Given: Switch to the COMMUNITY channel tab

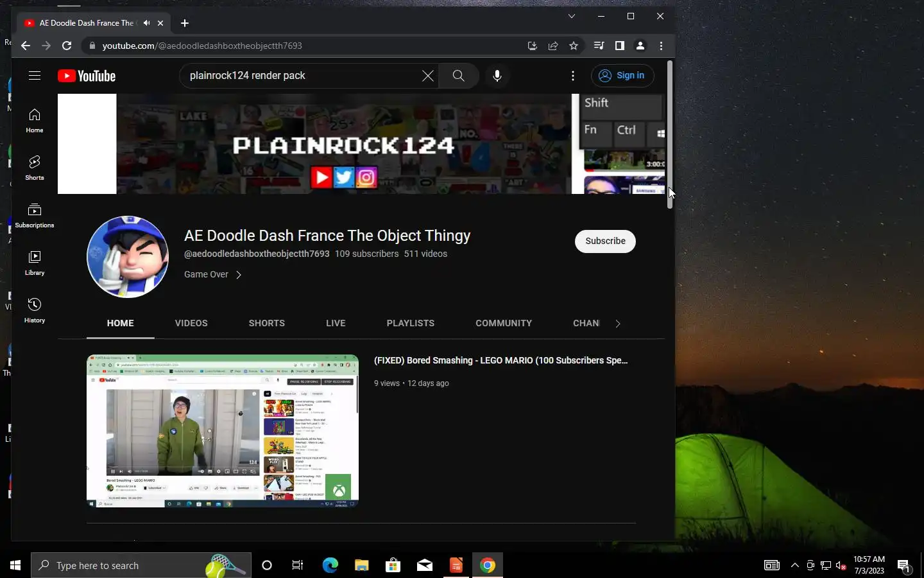Looking at the screenshot, I should (x=504, y=323).
